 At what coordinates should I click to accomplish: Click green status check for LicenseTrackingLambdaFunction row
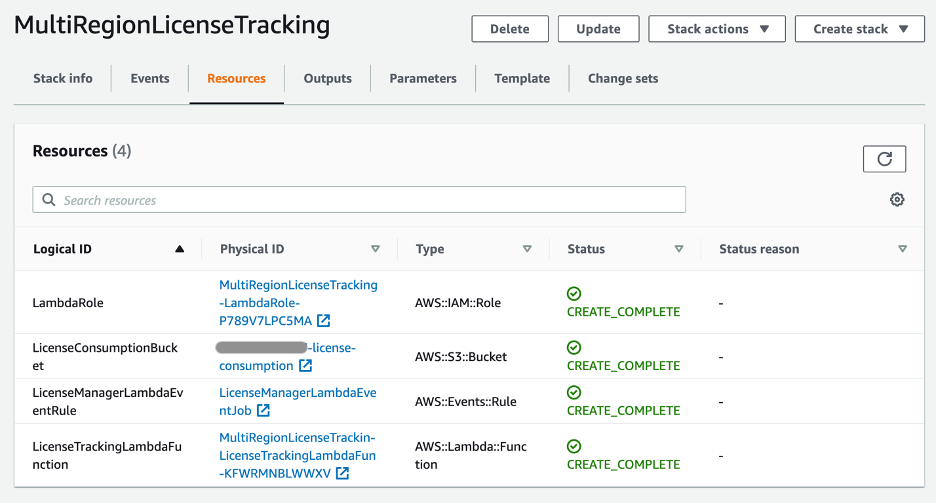tap(574, 446)
